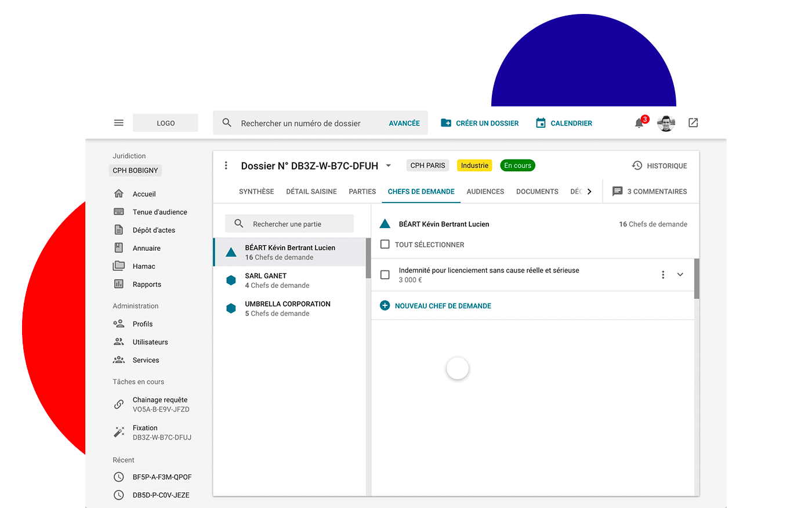Screen dimensions: 812x508
Task: Click CRÉER UN DOSSIER label
Action: coord(487,123)
